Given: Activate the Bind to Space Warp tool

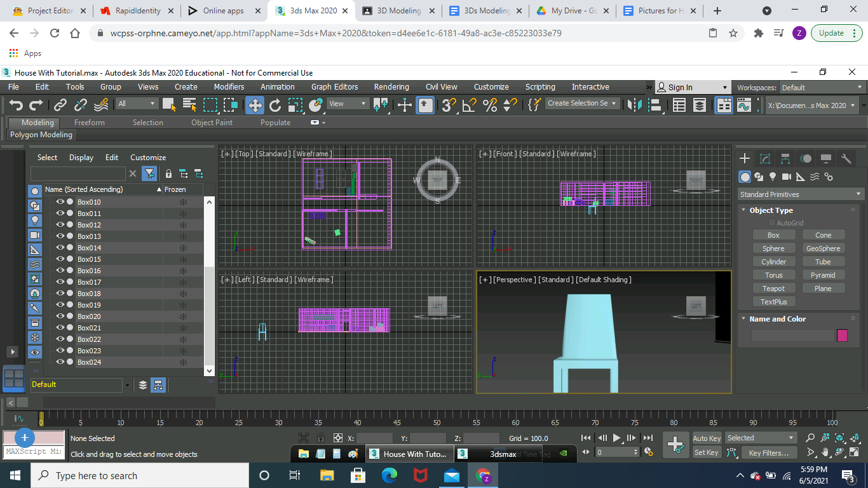Looking at the screenshot, I should (x=101, y=105).
